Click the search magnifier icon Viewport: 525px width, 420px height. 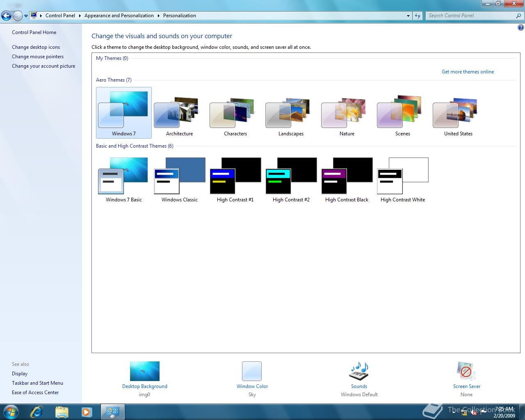coord(519,16)
